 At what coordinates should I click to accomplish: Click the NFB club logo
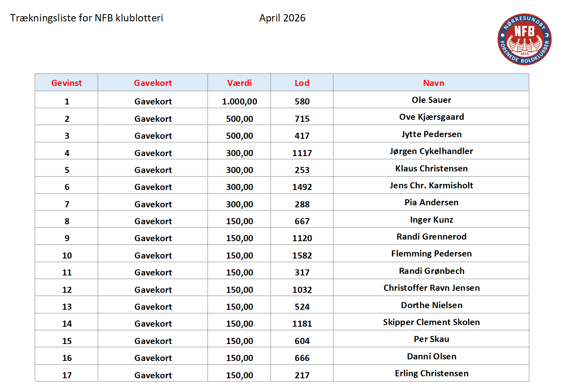(x=524, y=39)
